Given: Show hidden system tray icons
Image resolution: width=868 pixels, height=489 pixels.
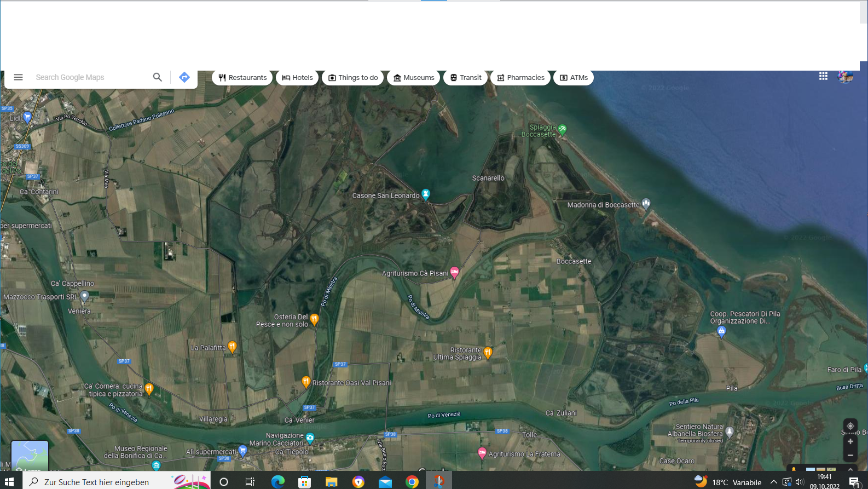Looking at the screenshot, I should pyautogui.click(x=773, y=482).
